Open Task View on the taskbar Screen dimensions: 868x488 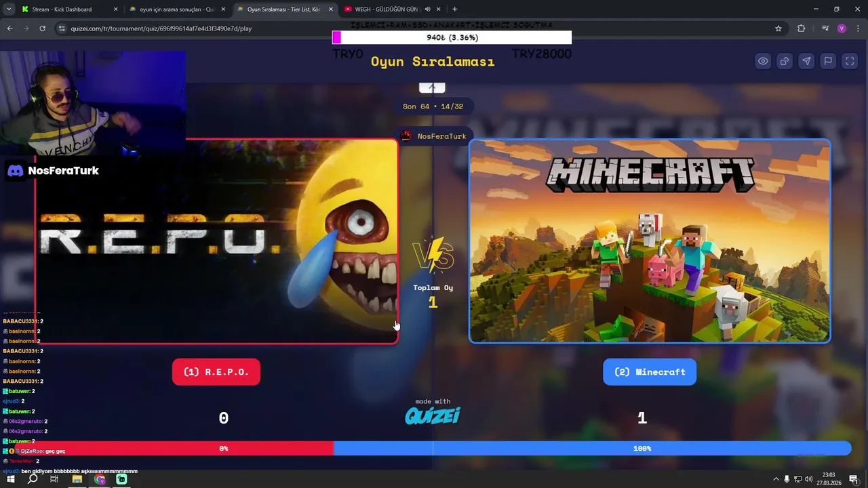coord(54,479)
